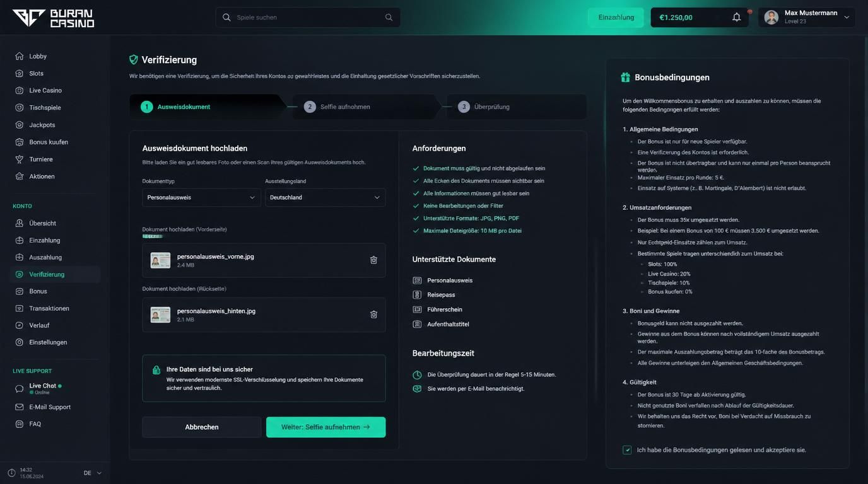Click the Abbrechen button
Viewport: 868px width, 484px height.
(202, 427)
